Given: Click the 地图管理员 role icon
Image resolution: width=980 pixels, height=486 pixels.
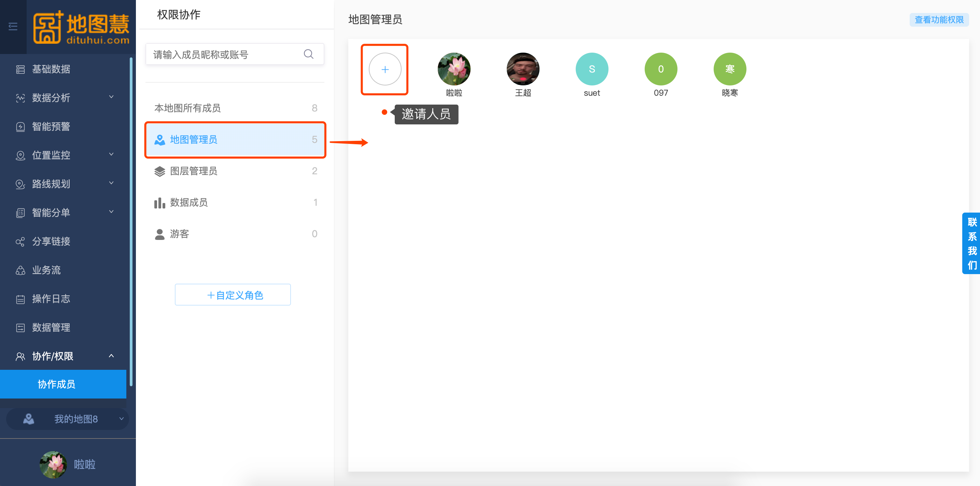Looking at the screenshot, I should 160,140.
